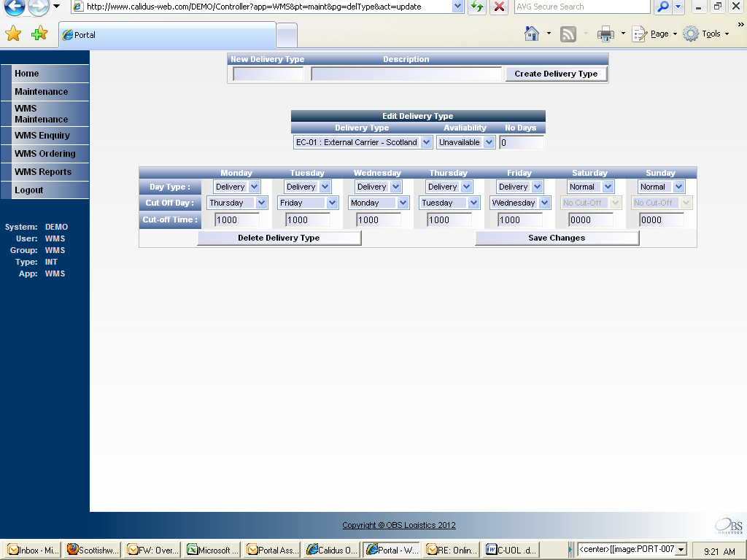Click the Delete Delivery Type button
Screen dimensions: 747x560
(x=279, y=238)
